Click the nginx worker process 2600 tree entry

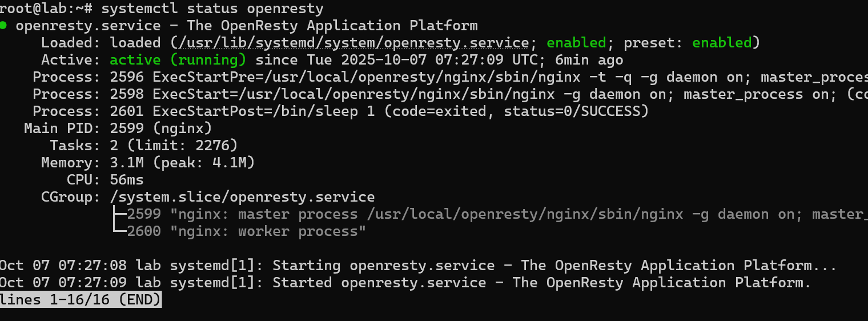[x=246, y=231]
